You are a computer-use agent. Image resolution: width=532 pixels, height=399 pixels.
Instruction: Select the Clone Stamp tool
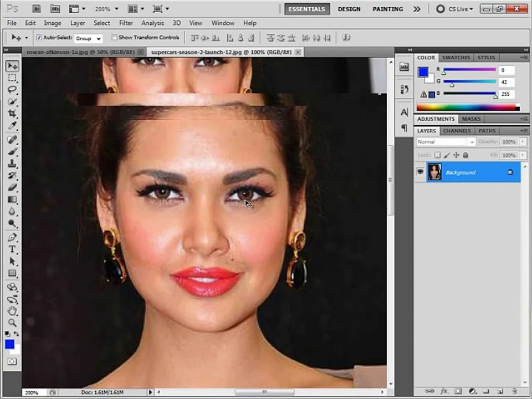coord(12,163)
